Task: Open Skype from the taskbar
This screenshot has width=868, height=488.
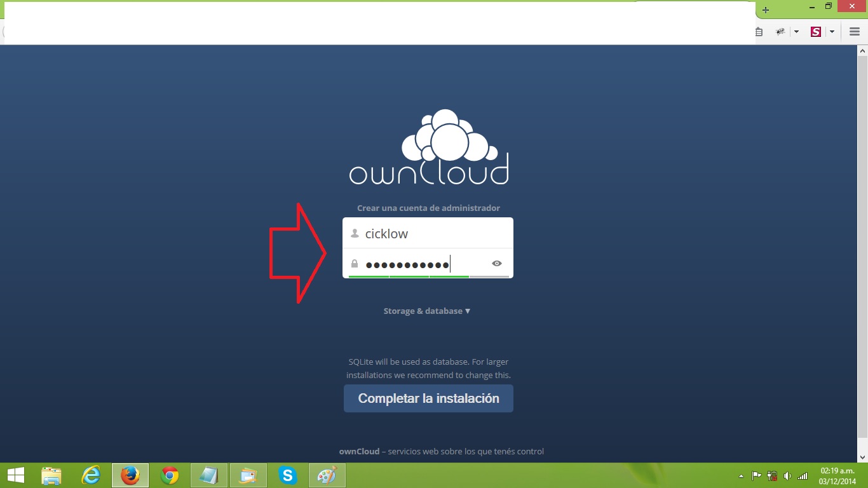Action: tap(288, 475)
